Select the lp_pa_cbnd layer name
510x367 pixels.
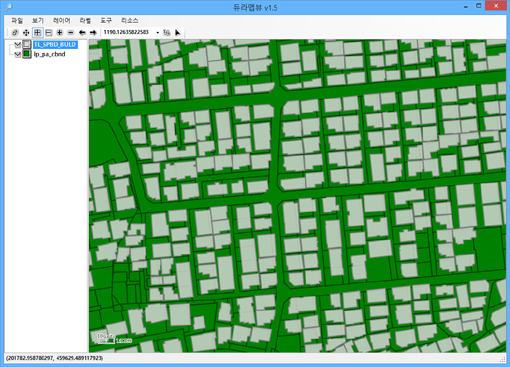click(49, 54)
